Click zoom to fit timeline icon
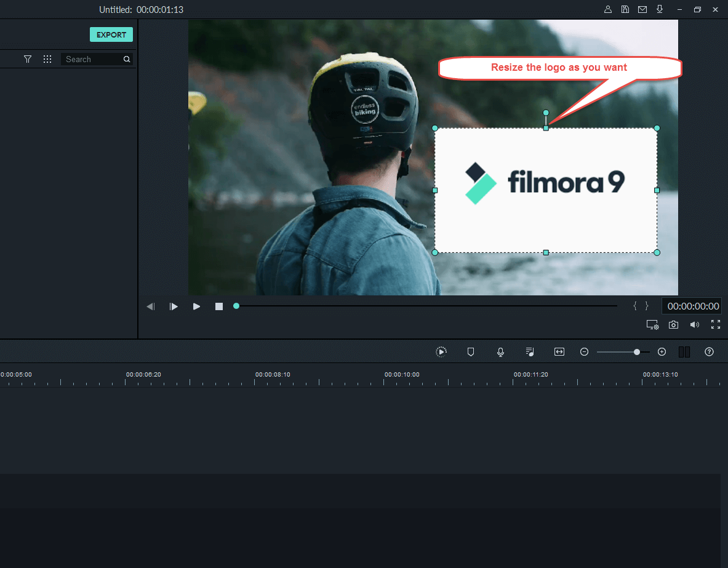Image resolution: width=728 pixels, height=568 pixels. coord(559,351)
